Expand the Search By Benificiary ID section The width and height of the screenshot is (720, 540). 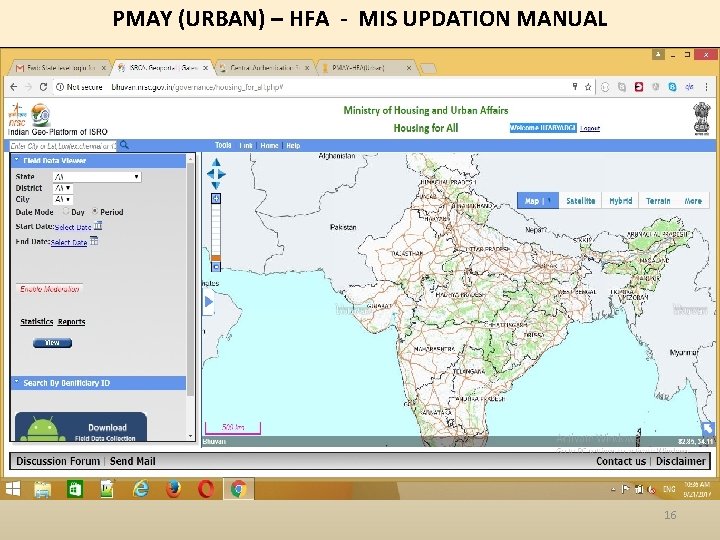99,383
